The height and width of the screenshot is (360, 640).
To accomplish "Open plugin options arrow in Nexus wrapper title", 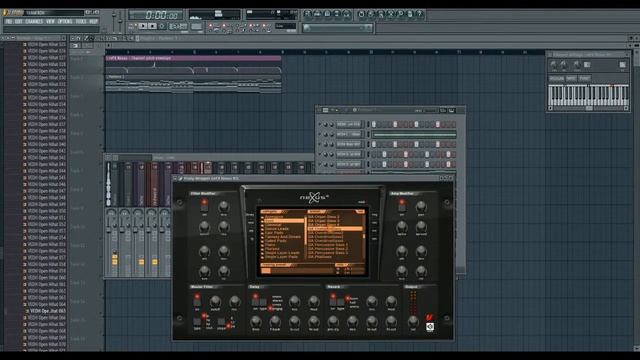I will click(175, 178).
